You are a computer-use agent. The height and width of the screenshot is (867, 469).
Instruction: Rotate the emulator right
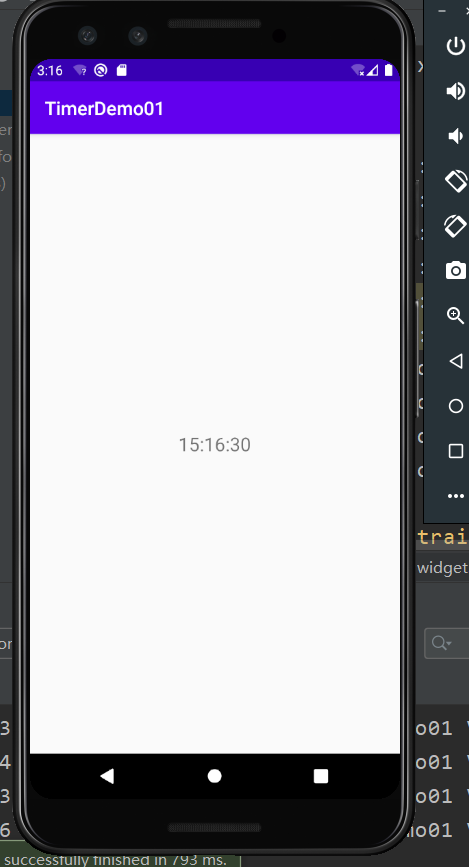click(456, 226)
